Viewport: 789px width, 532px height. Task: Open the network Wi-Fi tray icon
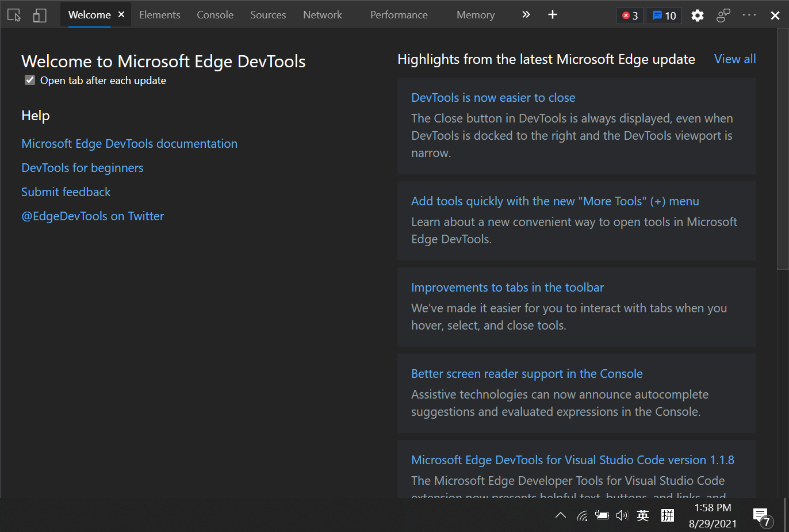[582, 515]
